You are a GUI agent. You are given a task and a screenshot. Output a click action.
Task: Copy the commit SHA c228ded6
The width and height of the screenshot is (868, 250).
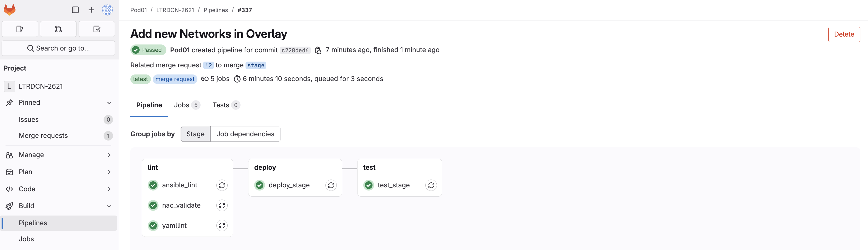pos(318,50)
